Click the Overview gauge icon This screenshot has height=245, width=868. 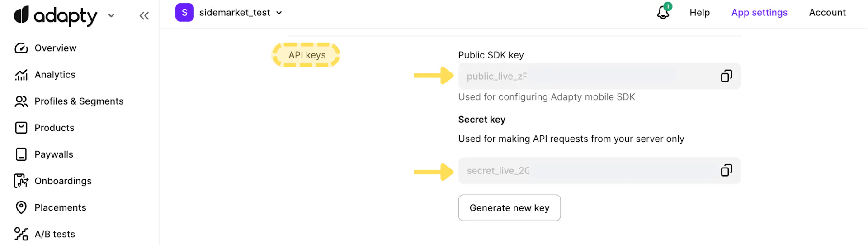[21, 48]
